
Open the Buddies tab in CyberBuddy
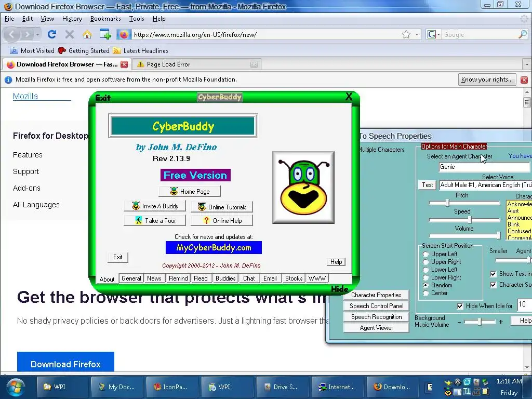click(x=225, y=278)
